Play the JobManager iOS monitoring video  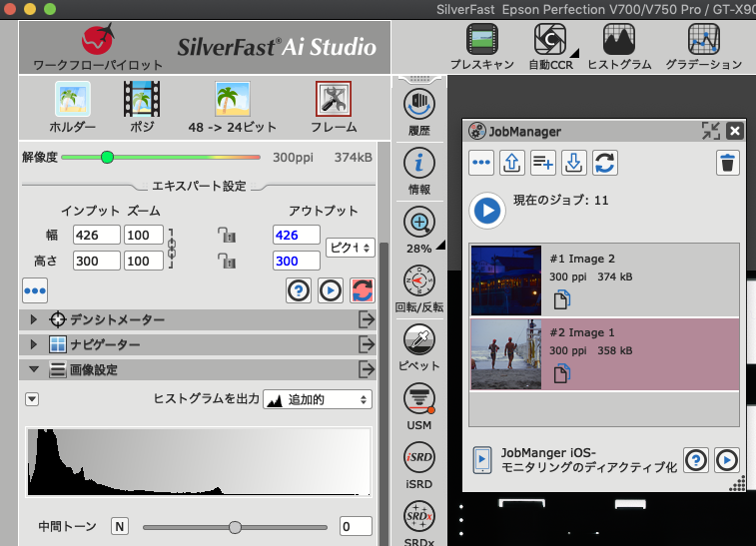pos(727,460)
